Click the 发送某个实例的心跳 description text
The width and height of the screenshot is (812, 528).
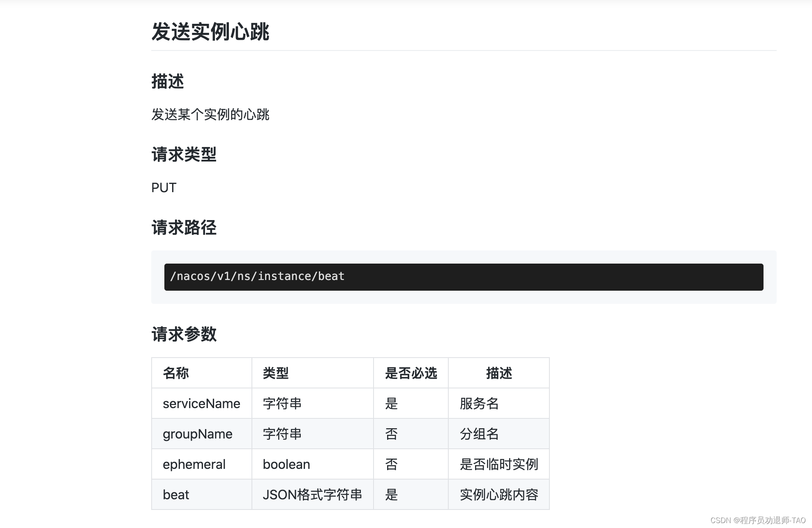tap(210, 115)
